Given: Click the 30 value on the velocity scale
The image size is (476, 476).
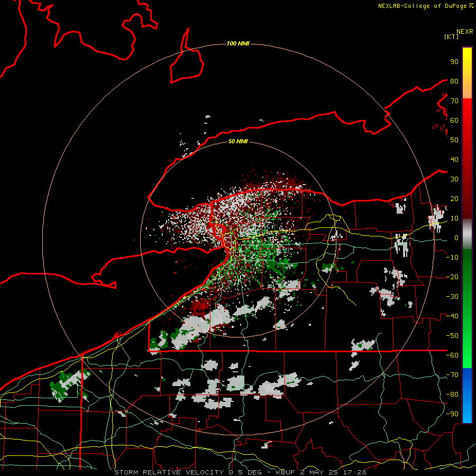Looking at the screenshot, I should coord(454,179).
